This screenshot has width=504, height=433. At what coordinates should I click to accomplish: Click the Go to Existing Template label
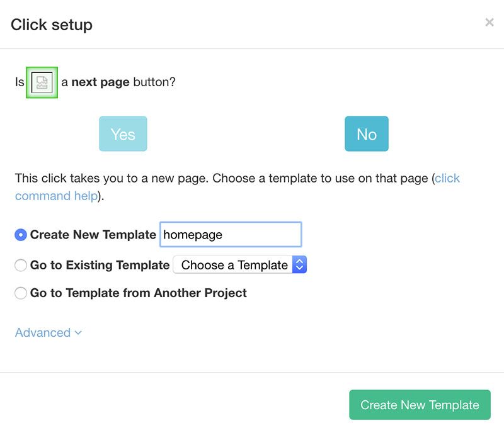100,266
